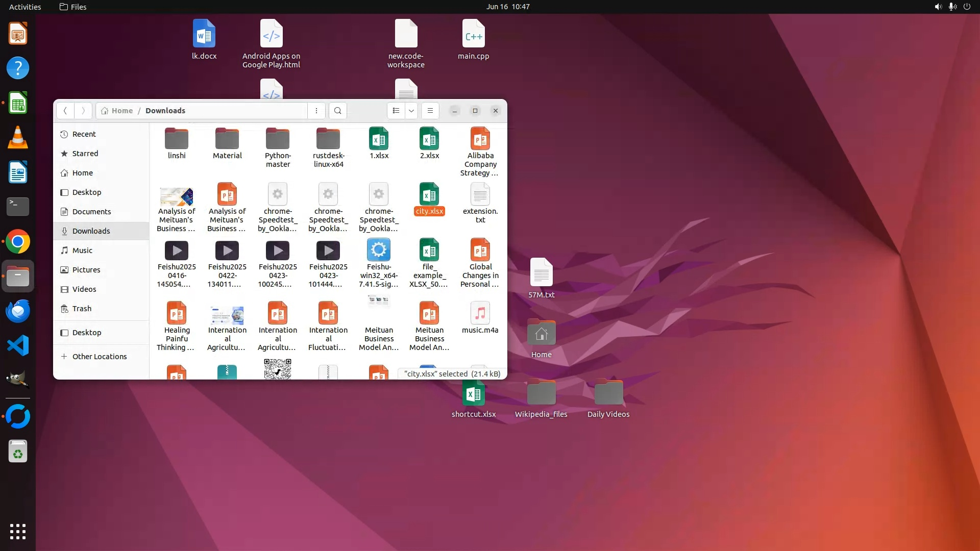Click the search icon in Files toolbar
This screenshot has height=551, width=980.
click(337, 111)
